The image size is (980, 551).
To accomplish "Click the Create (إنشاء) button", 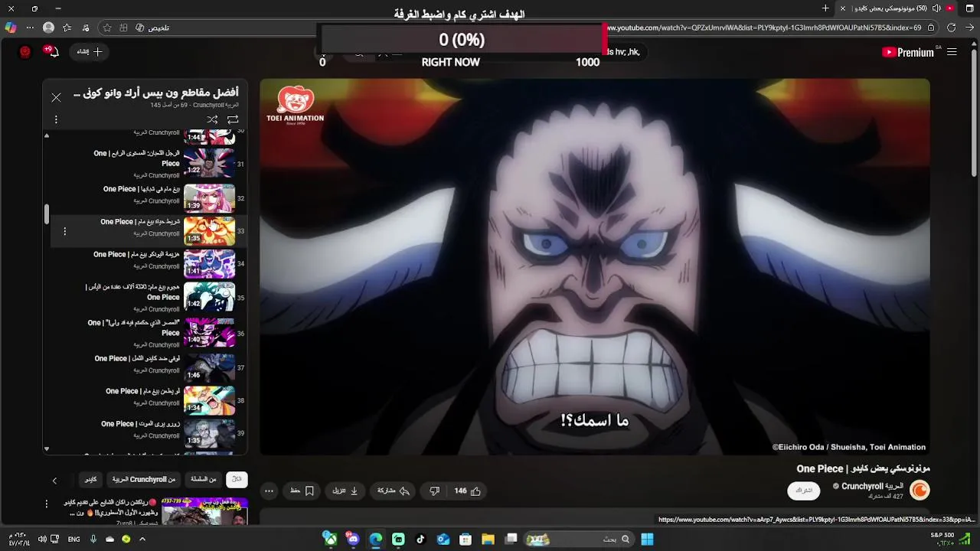I will point(90,52).
